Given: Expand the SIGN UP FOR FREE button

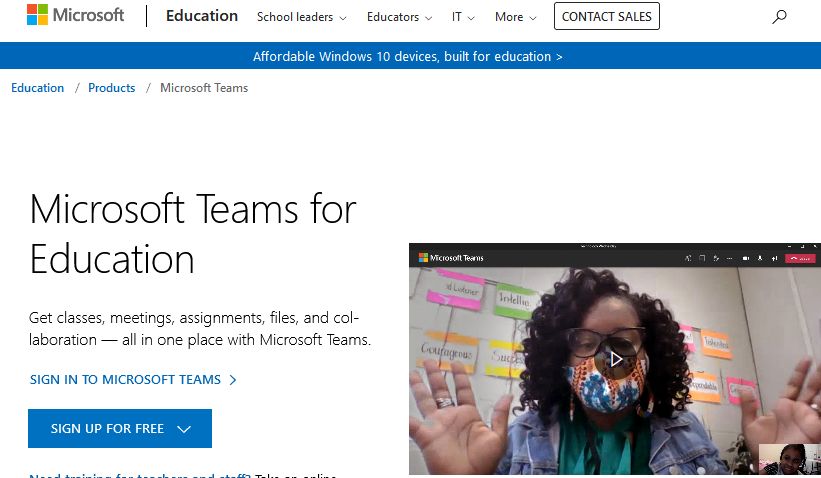Looking at the screenshot, I should click(x=120, y=428).
